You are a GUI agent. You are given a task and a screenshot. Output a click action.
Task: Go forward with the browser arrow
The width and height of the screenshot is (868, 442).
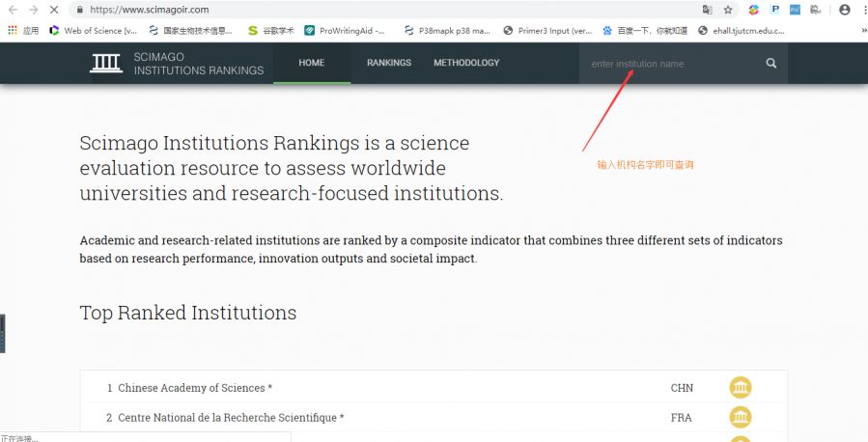pyautogui.click(x=33, y=10)
